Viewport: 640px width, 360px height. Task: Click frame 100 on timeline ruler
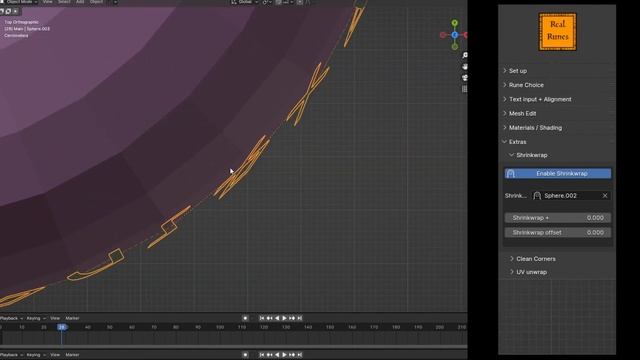click(x=220, y=327)
